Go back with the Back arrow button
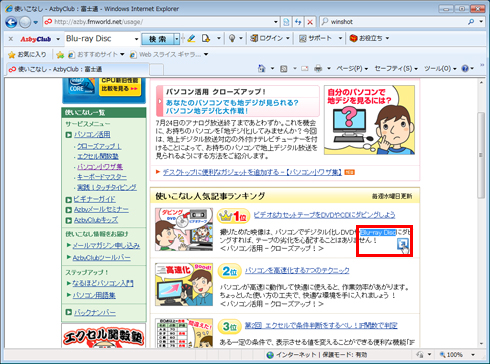490x364 pixels. point(11,22)
